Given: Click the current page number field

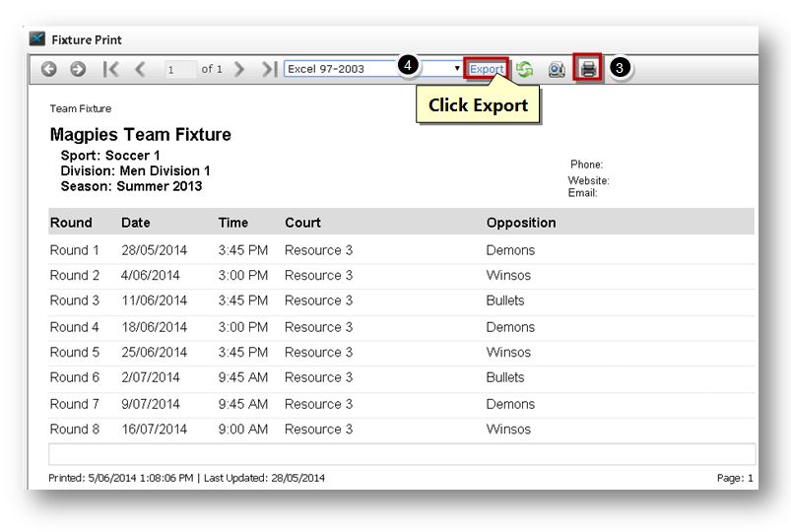Looking at the screenshot, I should click(180, 69).
